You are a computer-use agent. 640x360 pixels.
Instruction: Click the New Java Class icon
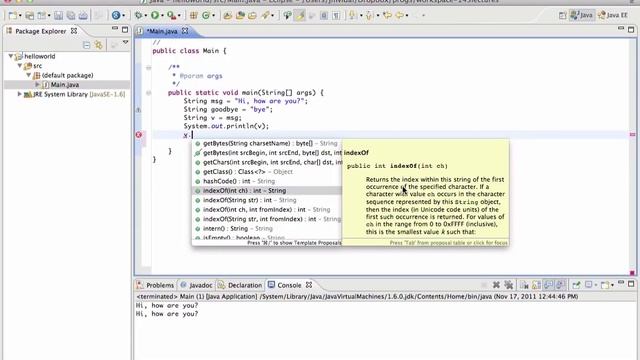[x=206, y=16]
